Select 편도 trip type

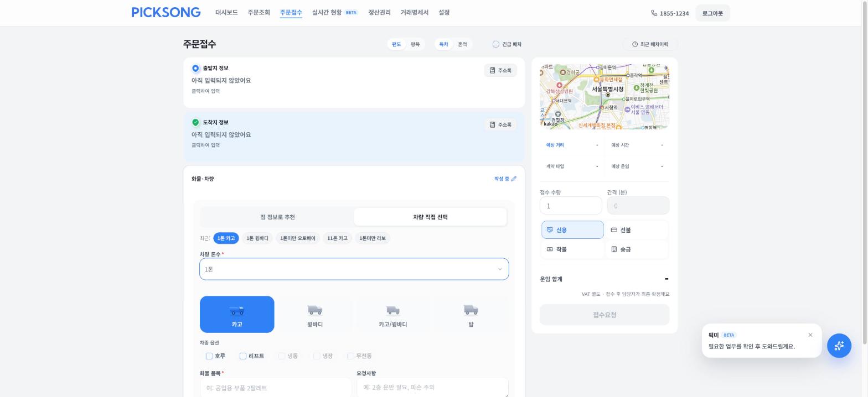click(x=396, y=44)
